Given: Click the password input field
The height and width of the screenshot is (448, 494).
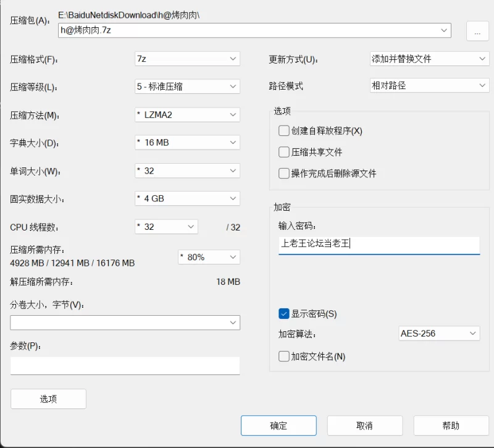Looking at the screenshot, I should (x=379, y=245).
